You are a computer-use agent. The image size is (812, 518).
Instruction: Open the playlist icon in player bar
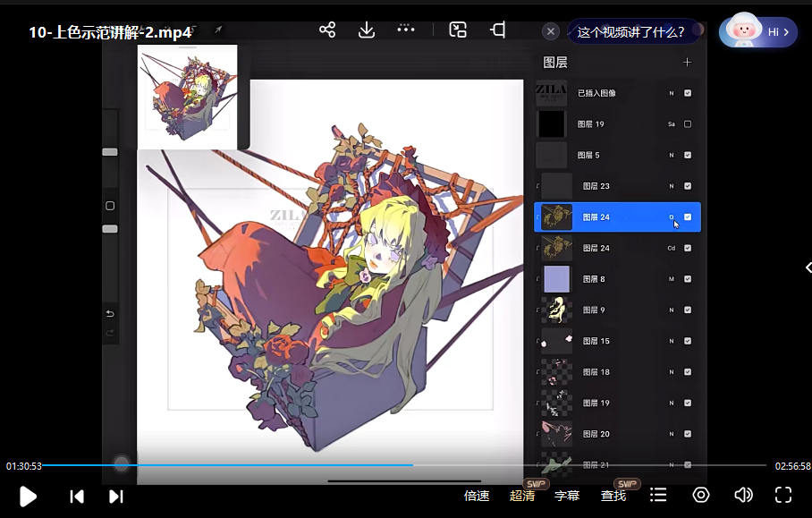click(658, 495)
